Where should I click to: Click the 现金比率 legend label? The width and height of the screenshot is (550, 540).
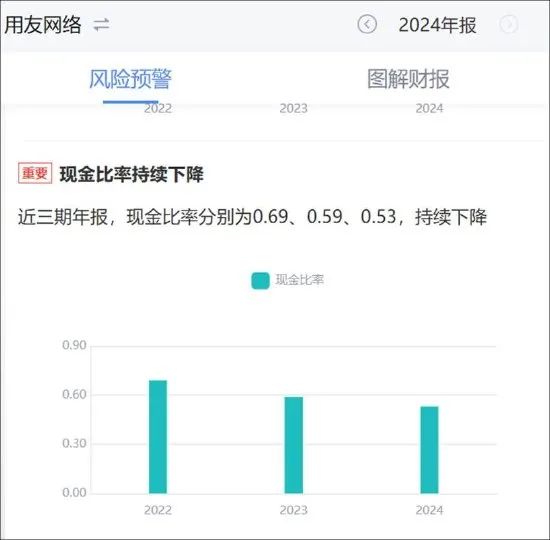[300, 280]
